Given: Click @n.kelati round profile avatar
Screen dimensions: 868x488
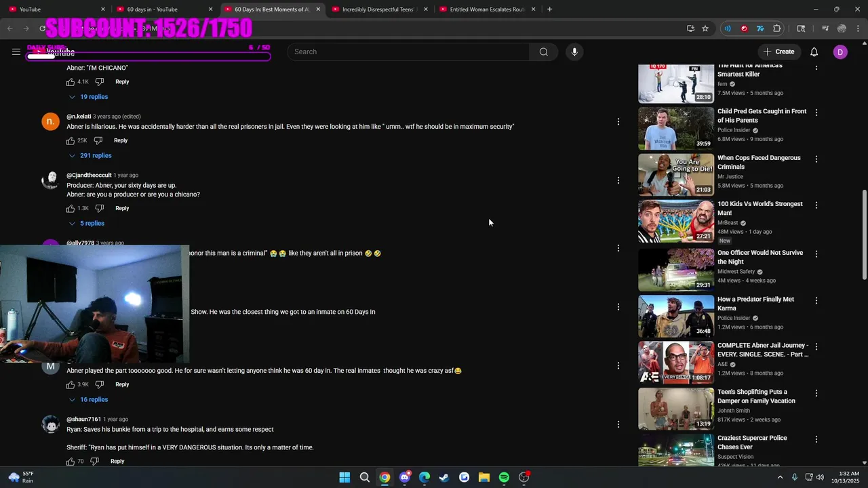Looking at the screenshot, I should coord(50,122).
